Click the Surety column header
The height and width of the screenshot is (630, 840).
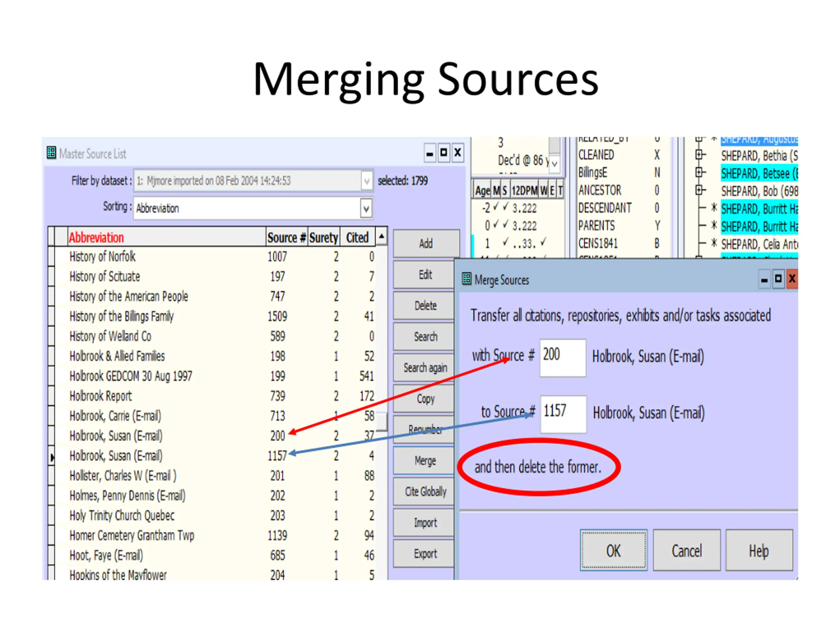pos(324,237)
